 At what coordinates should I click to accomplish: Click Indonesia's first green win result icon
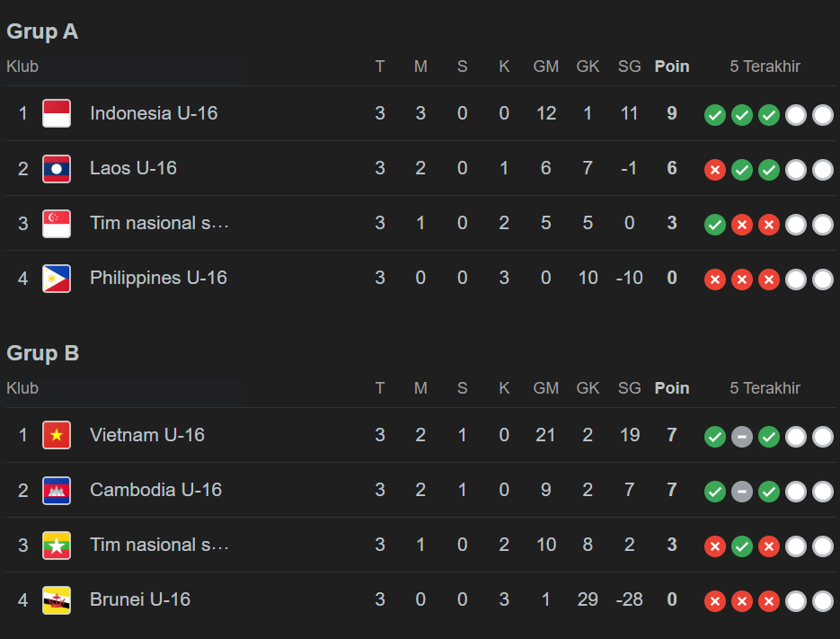click(715, 115)
